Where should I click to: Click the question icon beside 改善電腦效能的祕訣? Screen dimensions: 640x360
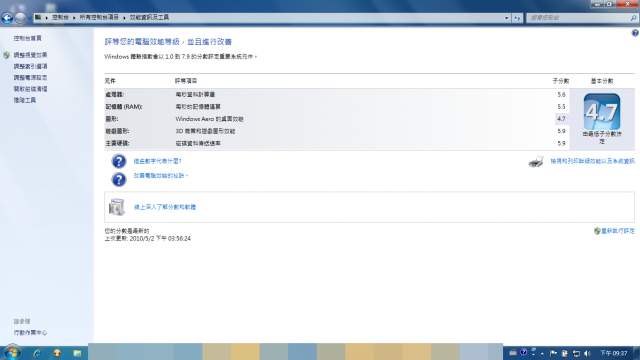tap(119, 179)
